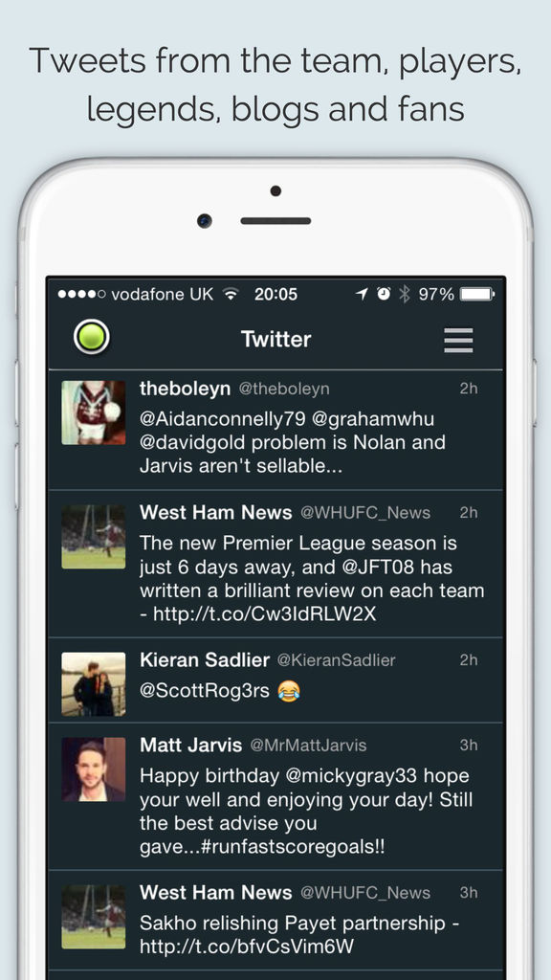Tap the @ScottRog3rs mention
Viewport: 551px width, 980px height.
[x=205, y=691]
